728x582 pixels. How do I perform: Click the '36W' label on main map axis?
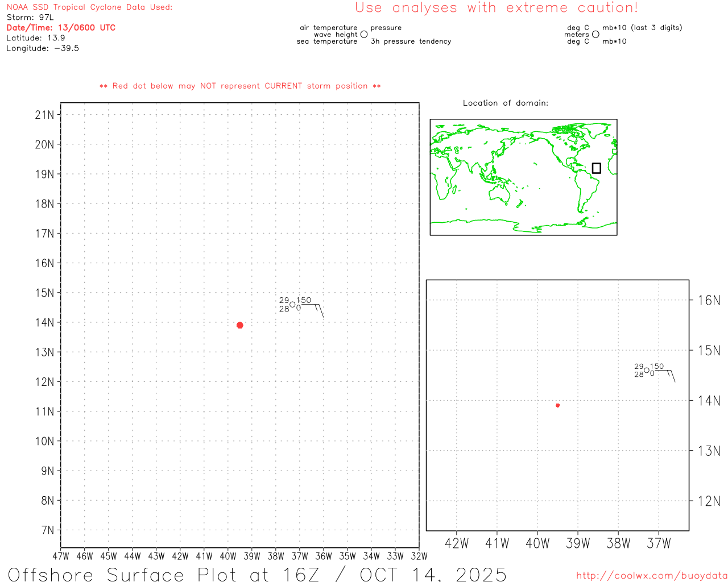point(324,556)
